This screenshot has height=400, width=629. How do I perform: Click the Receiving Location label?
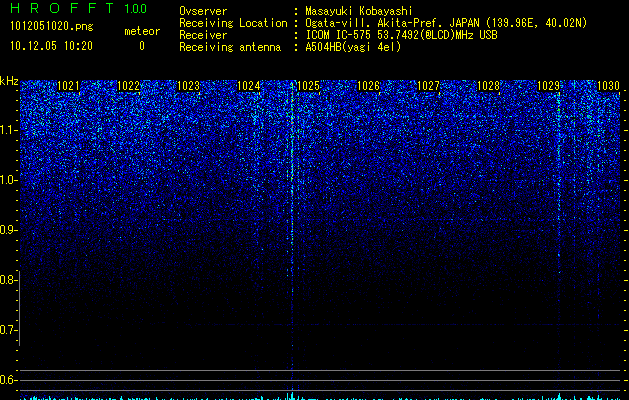coord(233,23)
